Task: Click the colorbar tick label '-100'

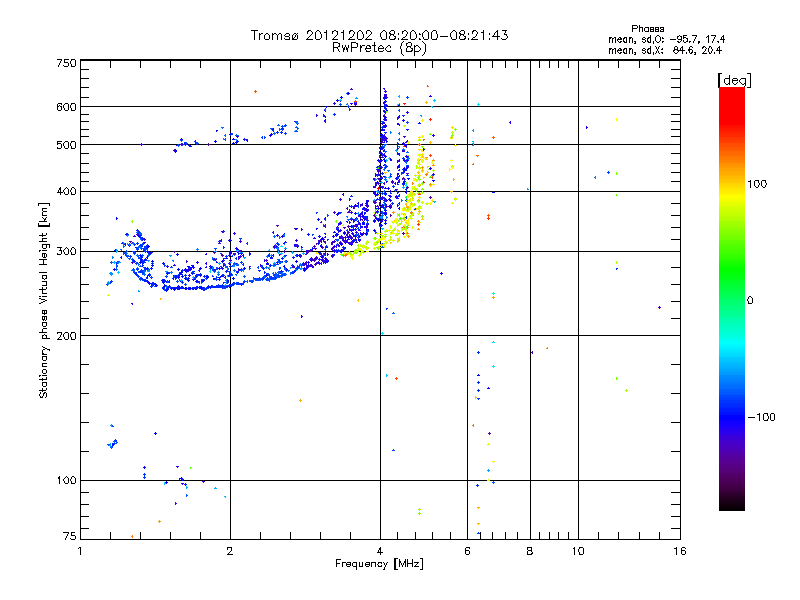Action: click(x=761, y=417)
